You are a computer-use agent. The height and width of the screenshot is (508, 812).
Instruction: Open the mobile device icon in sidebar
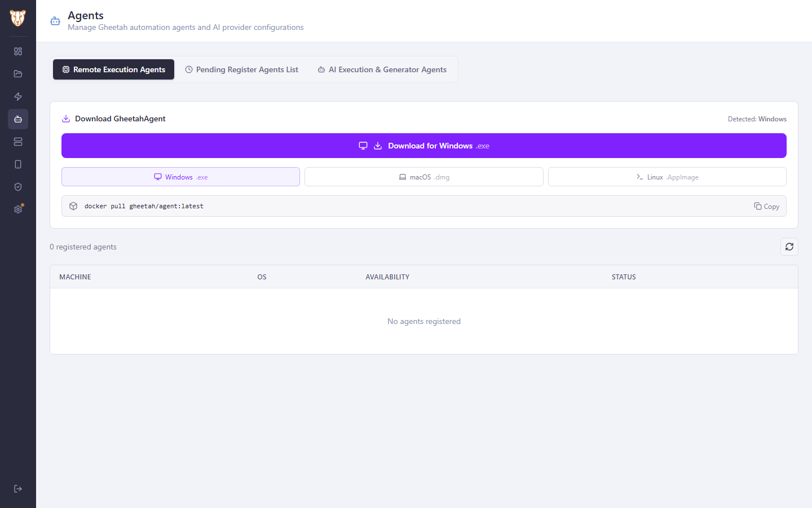tap(18, 164)
